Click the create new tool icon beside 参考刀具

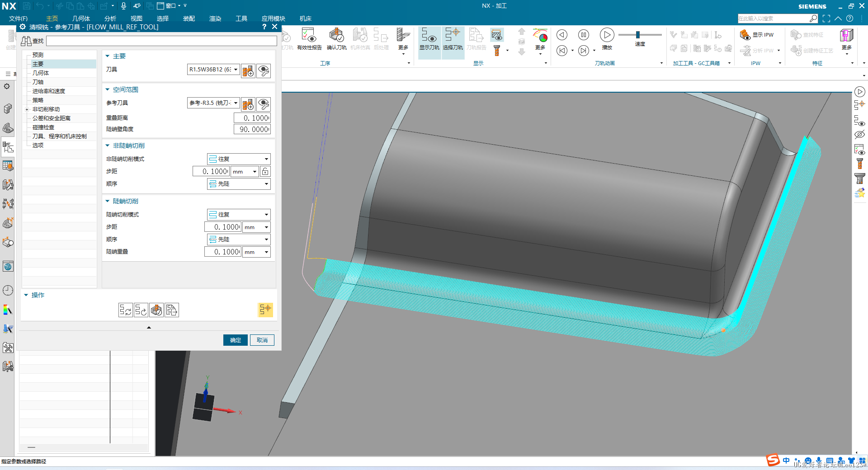[248, 104]
